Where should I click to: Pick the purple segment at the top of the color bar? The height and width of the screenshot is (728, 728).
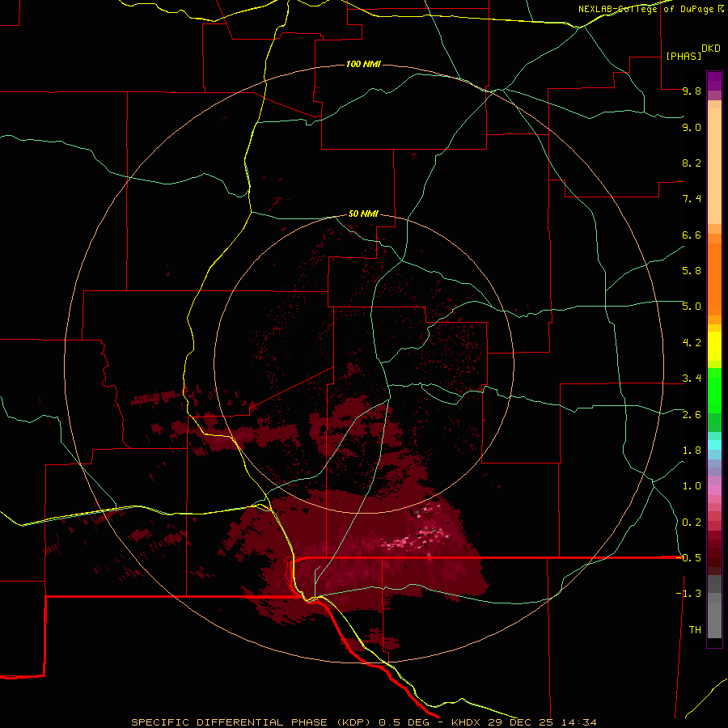tap(714, 81)
